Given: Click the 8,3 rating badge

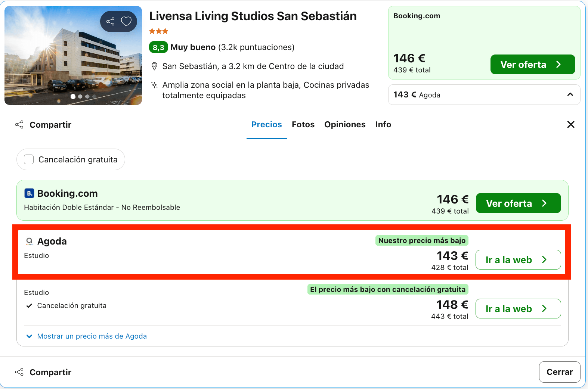Looking at the screenshot, I should coord(158,47).
